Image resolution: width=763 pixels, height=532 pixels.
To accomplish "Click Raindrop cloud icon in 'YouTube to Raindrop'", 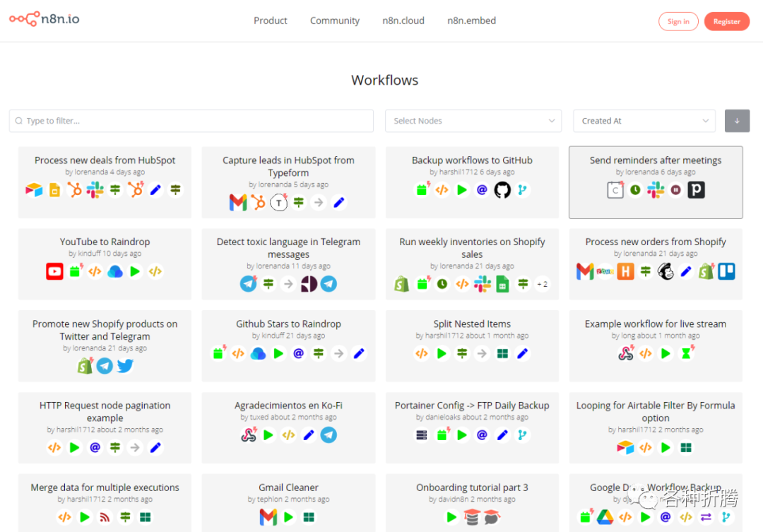I will [x=115, y=271].
